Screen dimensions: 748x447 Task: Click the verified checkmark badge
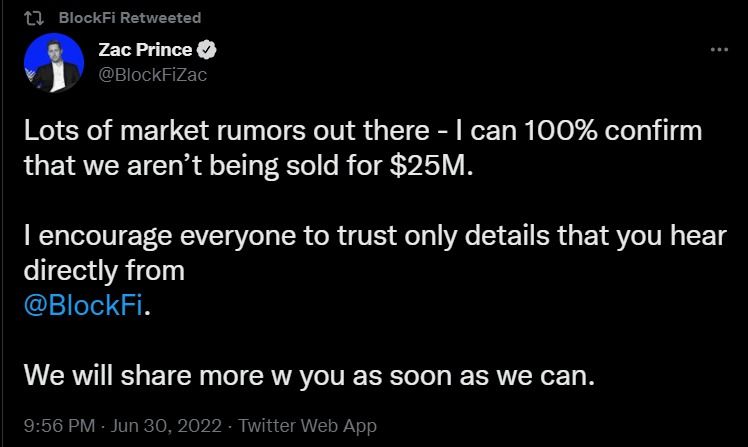[208, 50]
